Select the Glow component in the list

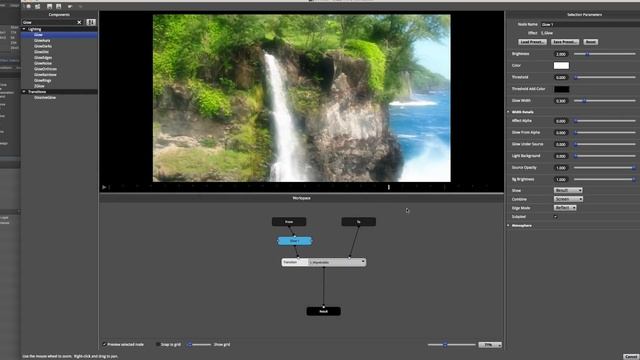(x=38, y=35)
